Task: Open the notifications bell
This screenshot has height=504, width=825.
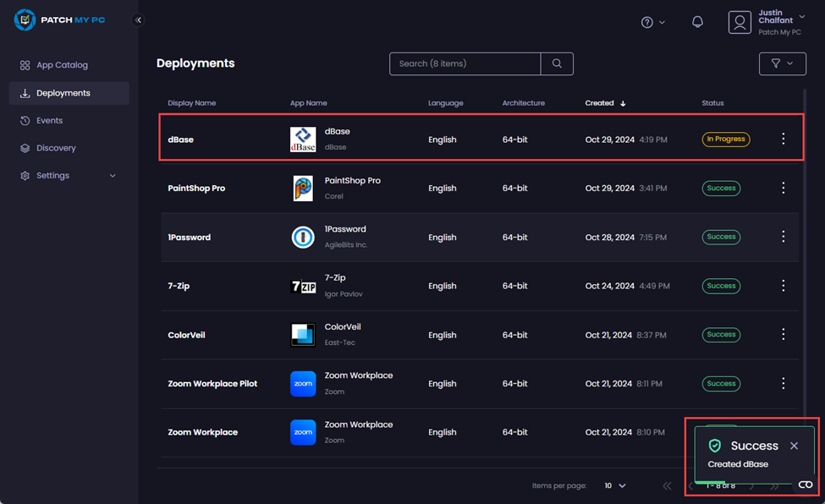Action: pyautogui.click(x=697, y=22)
